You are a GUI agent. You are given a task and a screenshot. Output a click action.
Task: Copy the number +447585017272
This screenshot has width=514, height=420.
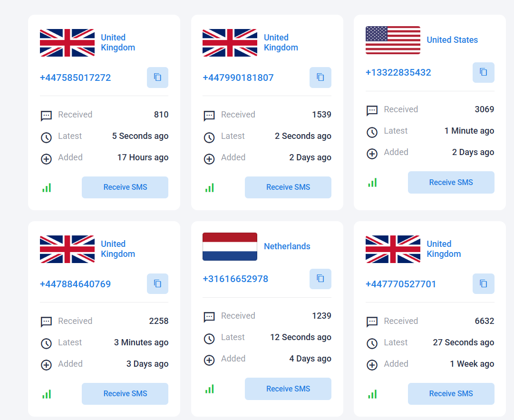(x=157, y=78)
